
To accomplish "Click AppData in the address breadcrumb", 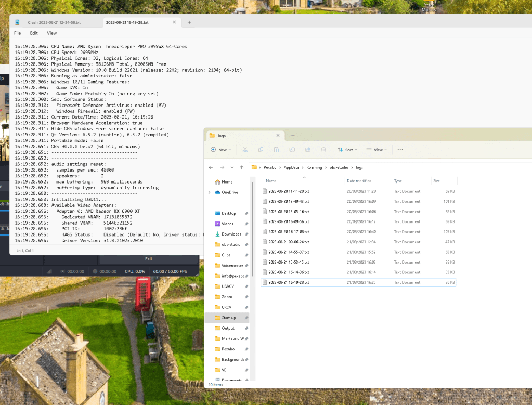I will coord(291,167).
